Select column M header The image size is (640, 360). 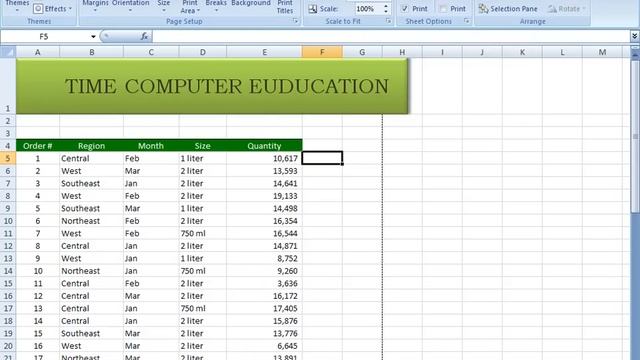(x=602, y=52)
